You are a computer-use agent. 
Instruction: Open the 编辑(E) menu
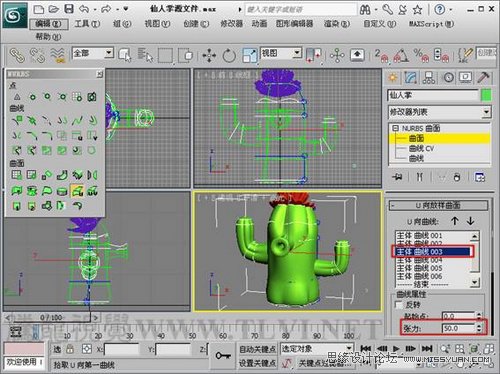[x=49, y=24]
